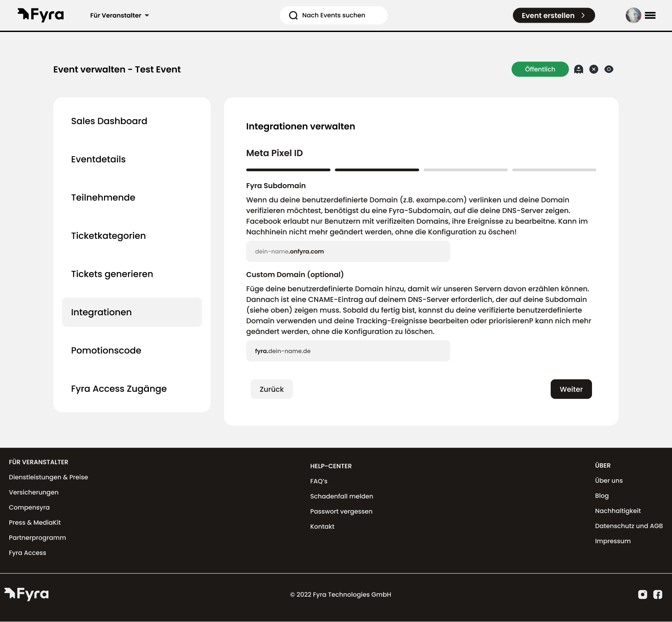Viewport: 672px width, 622px height.
Task: Open Datenschutz und AGB link
Action: point(629,526)
